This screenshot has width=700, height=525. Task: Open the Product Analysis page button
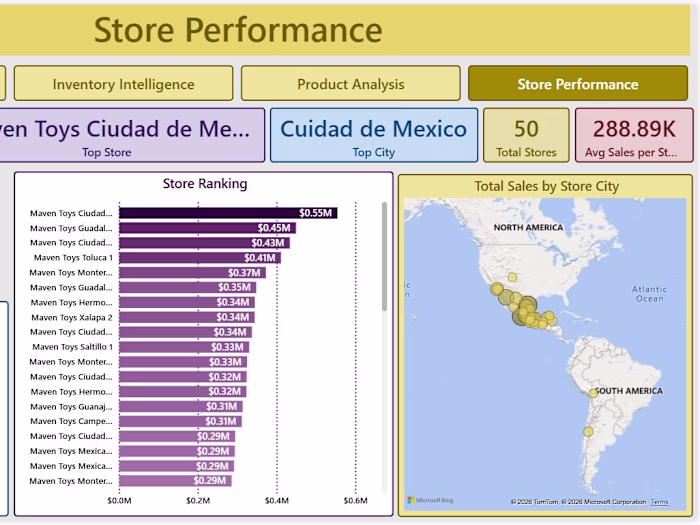350,83
